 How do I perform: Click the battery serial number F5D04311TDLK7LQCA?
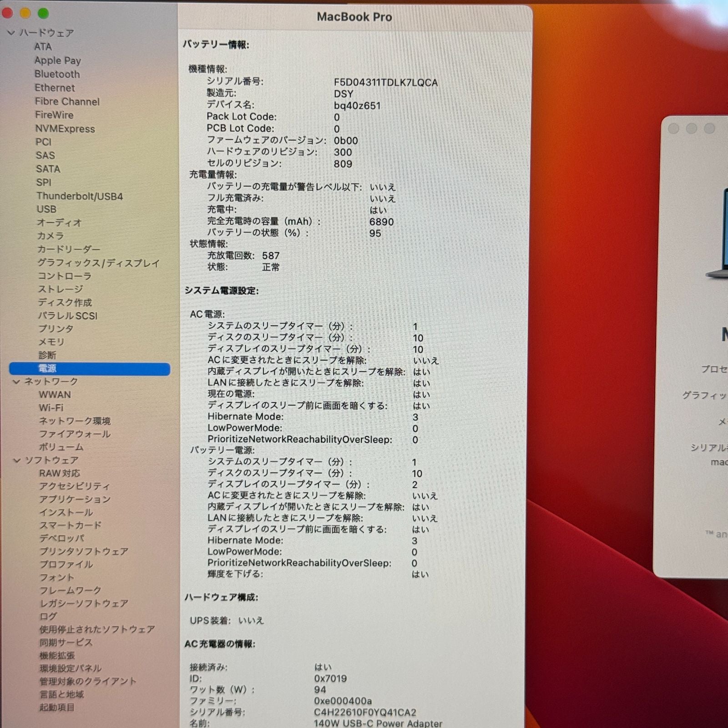(386, 83)
